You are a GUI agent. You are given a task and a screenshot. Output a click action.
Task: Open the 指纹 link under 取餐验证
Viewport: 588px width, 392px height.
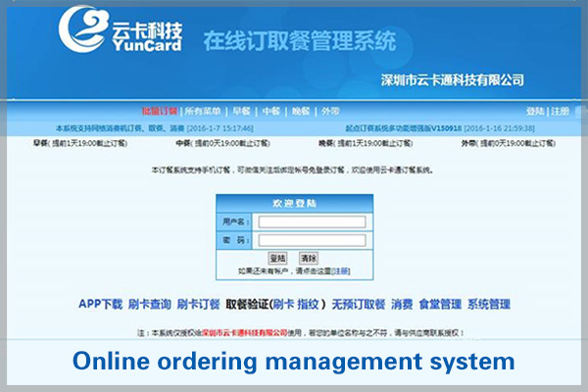[308, 304]
